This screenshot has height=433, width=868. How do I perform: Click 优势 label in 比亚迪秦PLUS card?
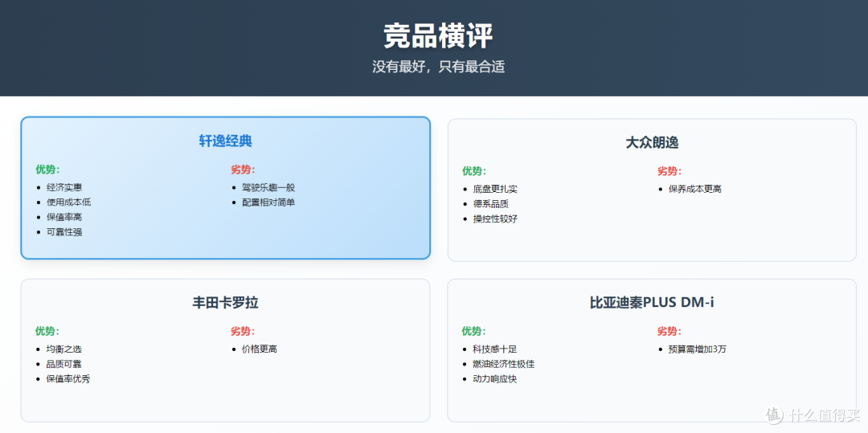click(474, 332)
